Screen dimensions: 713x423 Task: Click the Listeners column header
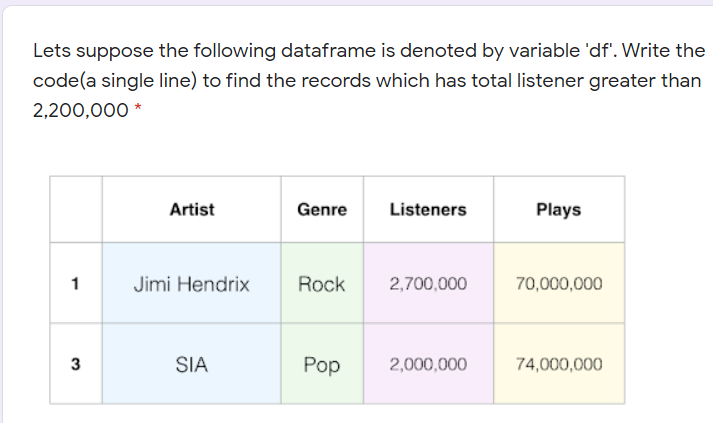click(428, 209)
